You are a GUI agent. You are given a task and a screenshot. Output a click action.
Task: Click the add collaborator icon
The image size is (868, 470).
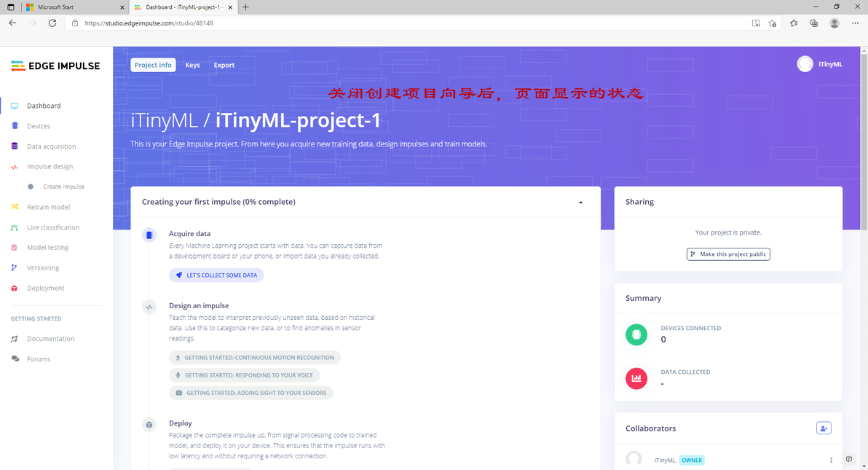click(x=824, y=428)
